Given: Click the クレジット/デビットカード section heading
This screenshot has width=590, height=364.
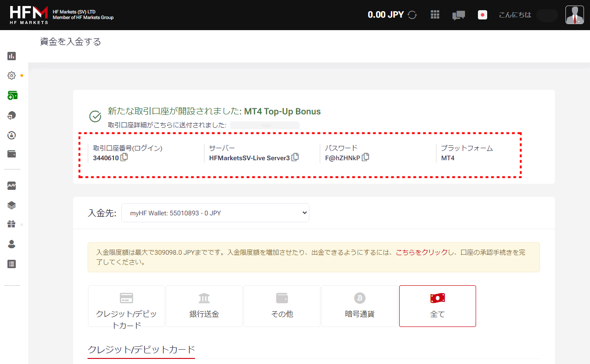Looking at the screenshot, I should (141, 350).
